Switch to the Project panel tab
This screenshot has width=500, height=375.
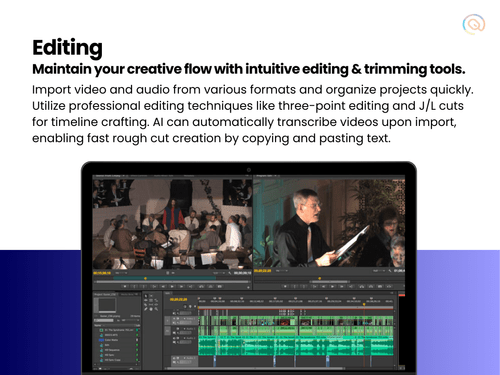pyautogui.click(x=105, y=294)
